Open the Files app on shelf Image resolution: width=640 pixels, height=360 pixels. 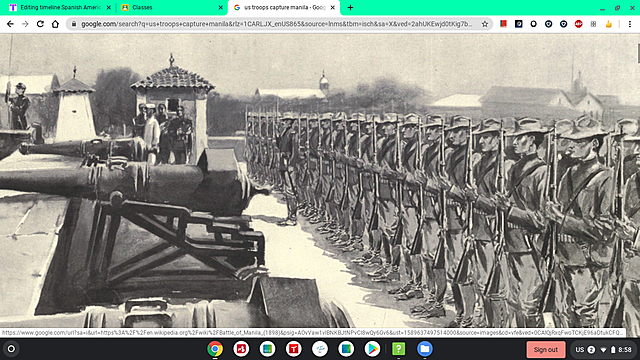coord(424,349)
